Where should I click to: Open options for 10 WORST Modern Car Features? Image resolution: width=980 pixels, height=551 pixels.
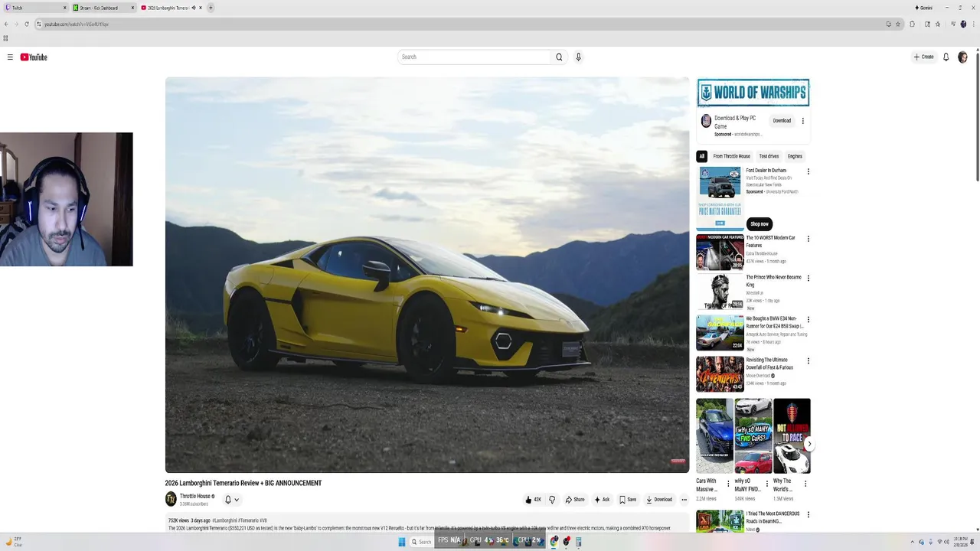[808, 239]
